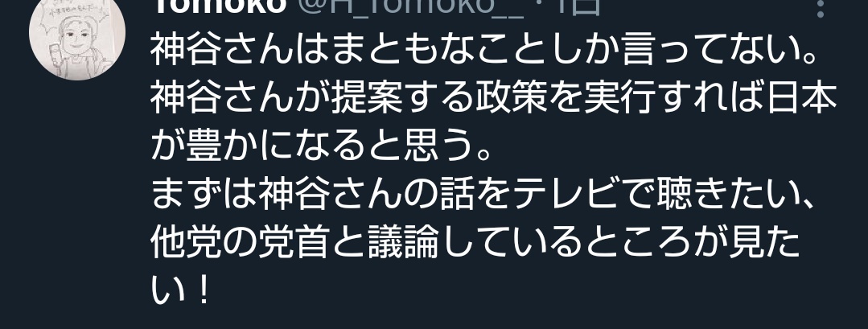Screen dimensions: 868x329
Task: Click the word 議論 in the fifth line
Action: pyautogui.click(x=402, y=245)
